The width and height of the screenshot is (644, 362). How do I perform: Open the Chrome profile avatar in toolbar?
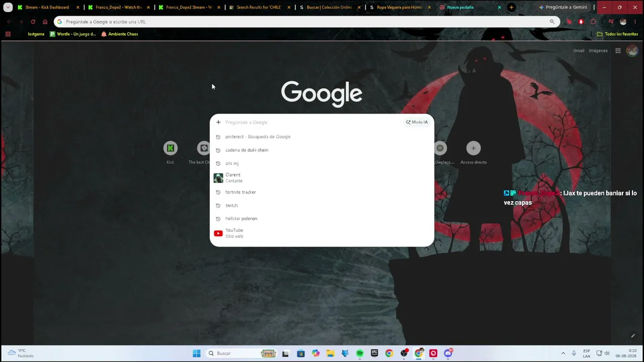coord(623,22)
